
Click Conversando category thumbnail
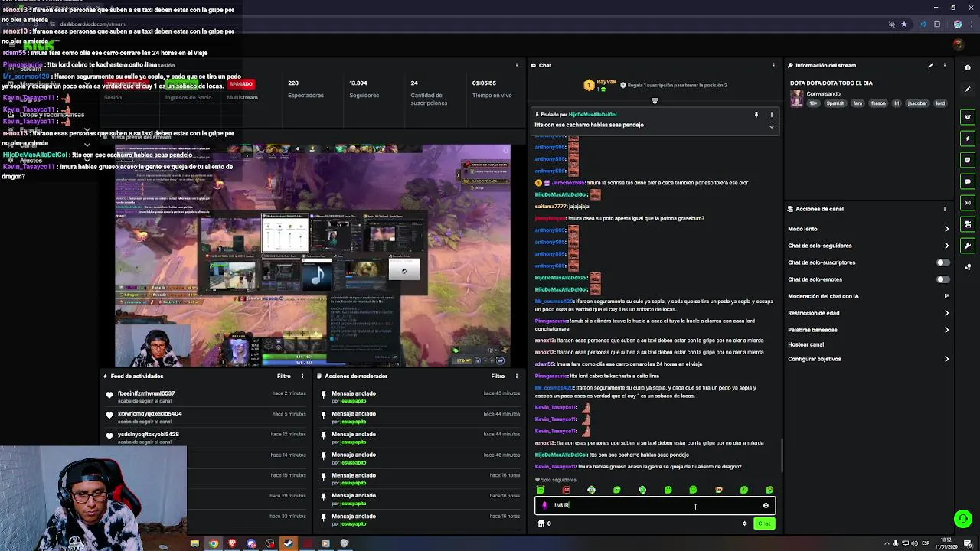(x=797, y=99)
